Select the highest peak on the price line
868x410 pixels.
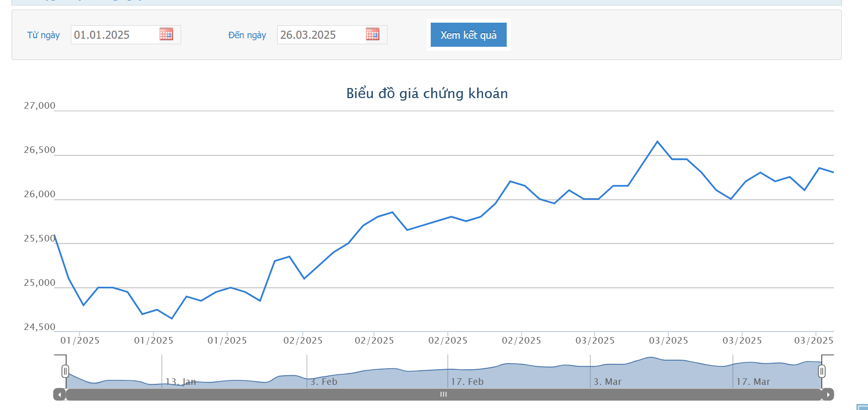coord(657,141)
